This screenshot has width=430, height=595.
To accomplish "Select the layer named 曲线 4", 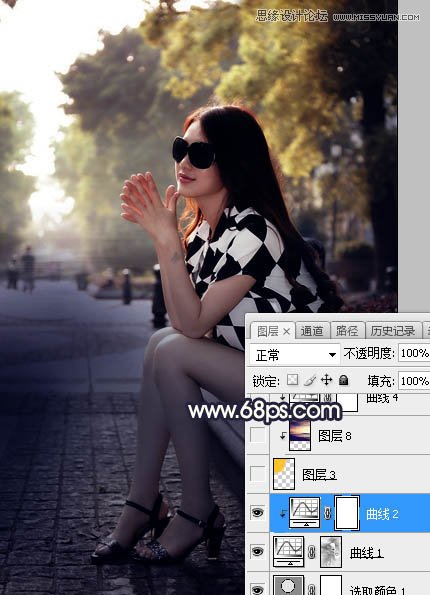I will [382, 398].
